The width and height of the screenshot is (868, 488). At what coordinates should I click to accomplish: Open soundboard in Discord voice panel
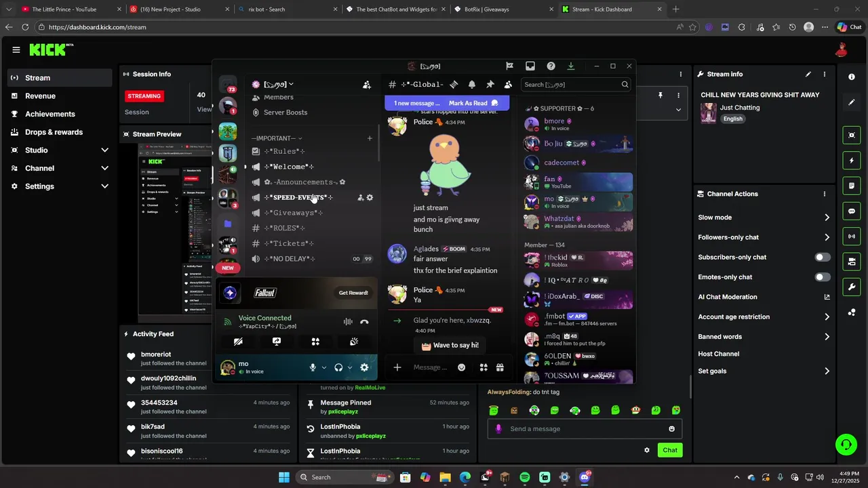[x=354, y=342]
